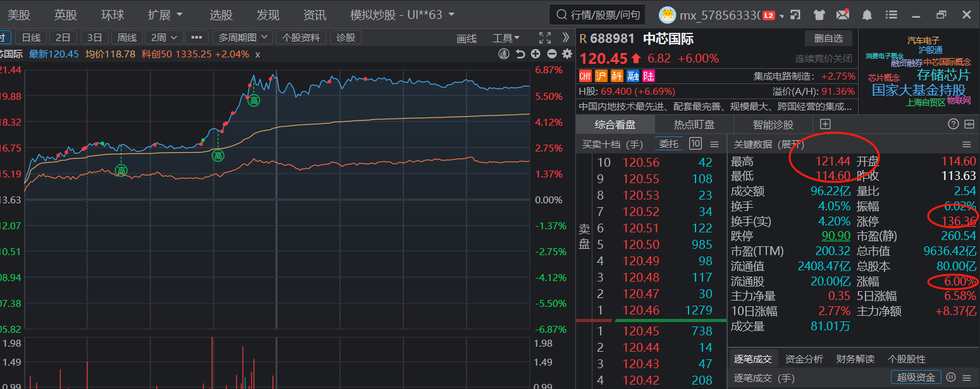
Task: Select the 逐笔成交 tab
Action: (x=753, y=359)
